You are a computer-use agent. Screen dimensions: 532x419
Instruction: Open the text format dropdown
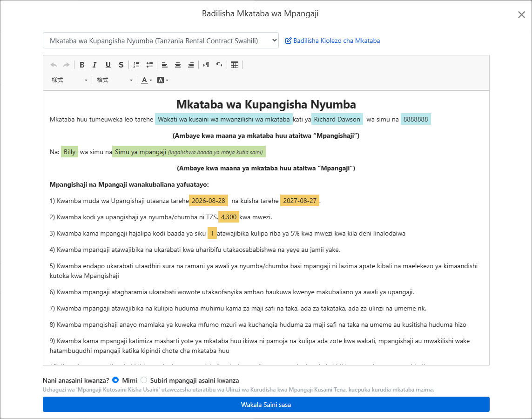tap(114, 80)
